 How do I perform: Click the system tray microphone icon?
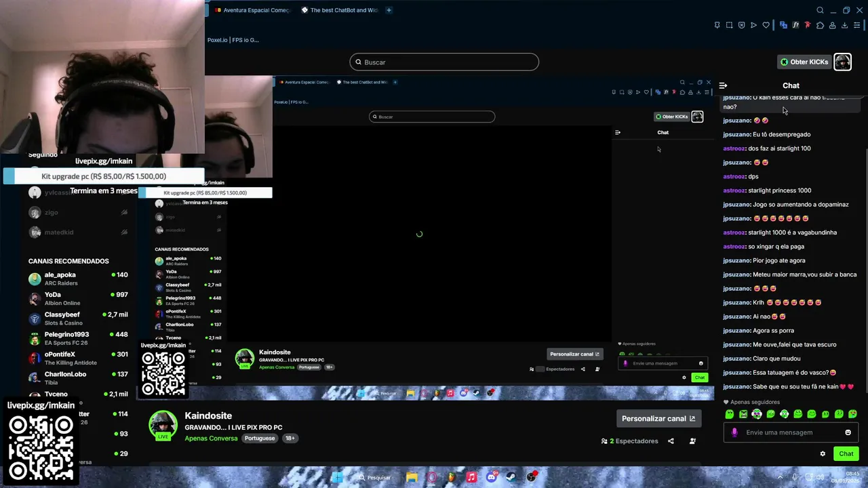795,477
